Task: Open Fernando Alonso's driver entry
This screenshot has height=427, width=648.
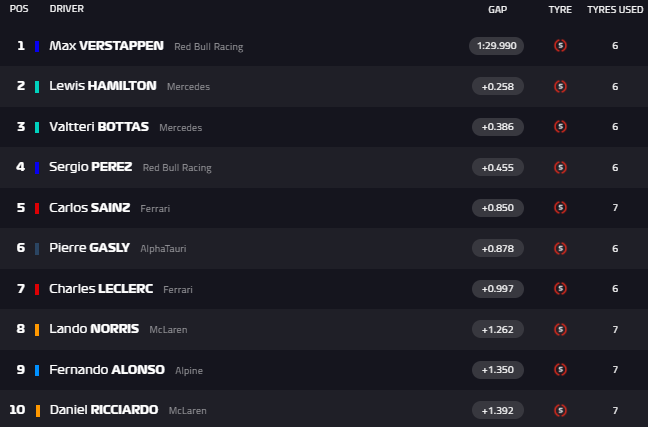Action: point(107,370)
